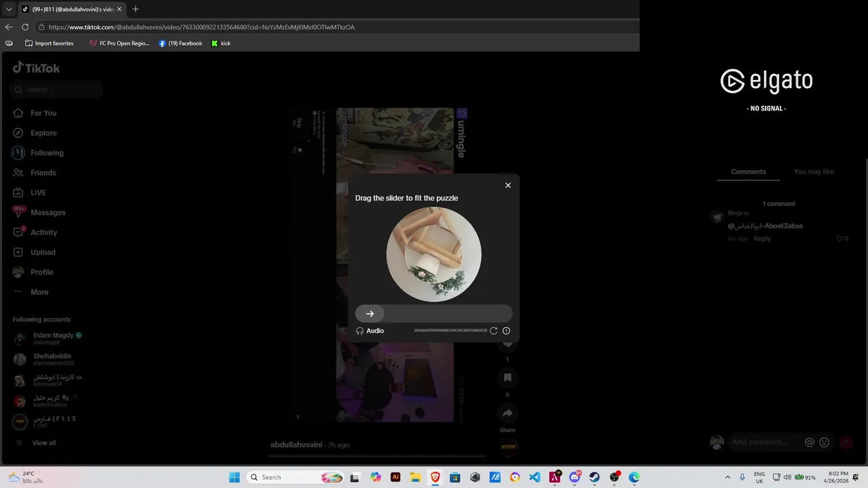Expand View all following accounts

point(43,443)
